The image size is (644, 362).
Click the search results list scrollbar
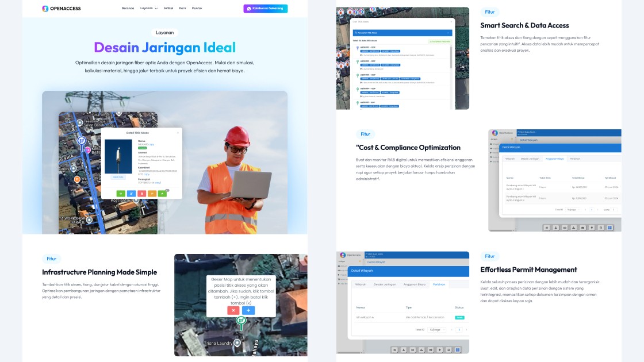(451, 57)
